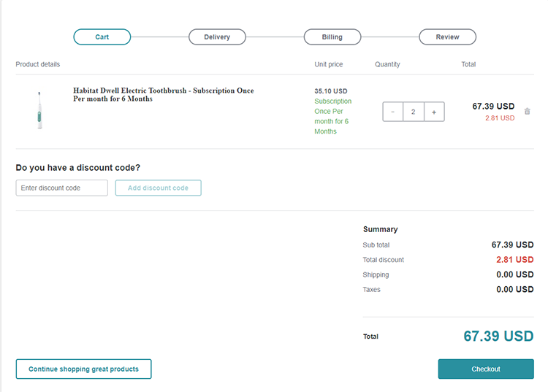The width and height of the screenshot is (548, 392).
Task: Select the Shipping label
Action: (376, 274)
